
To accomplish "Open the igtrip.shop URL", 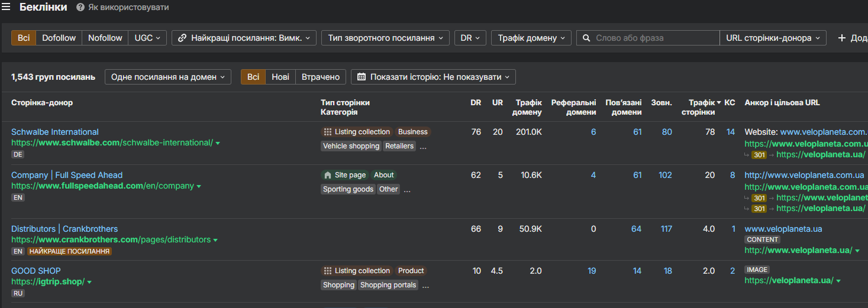I will [x=48, y=281].
